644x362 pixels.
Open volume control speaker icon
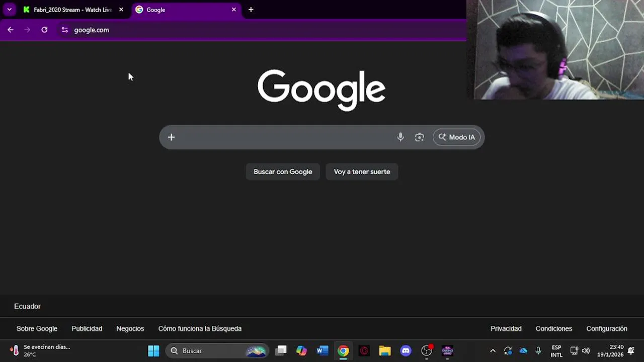(586, 351)
